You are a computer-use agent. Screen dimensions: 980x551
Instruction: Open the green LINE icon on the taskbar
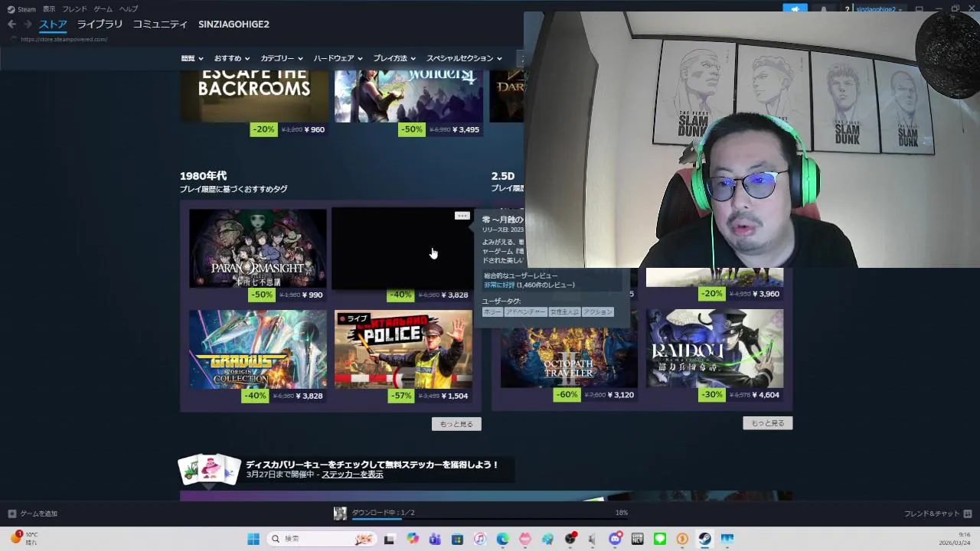[x=660, y=539]
